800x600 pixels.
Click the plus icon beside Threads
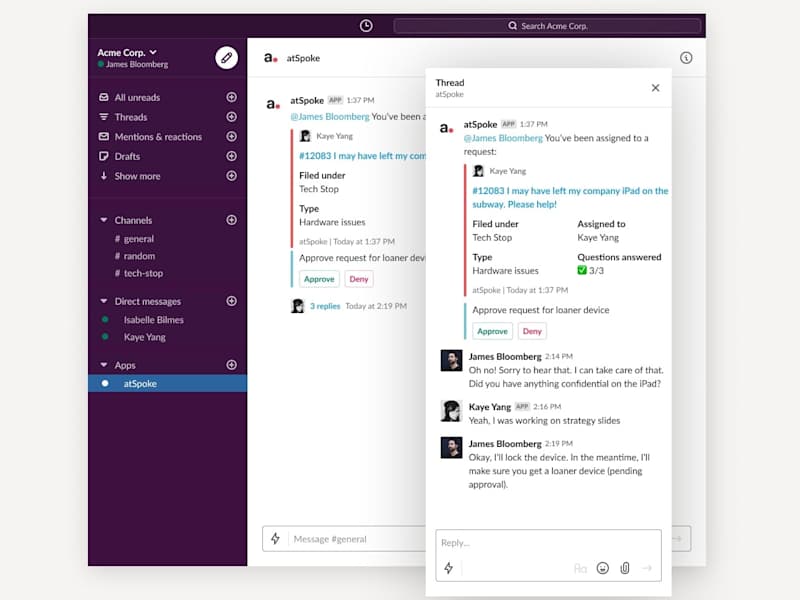231,117
